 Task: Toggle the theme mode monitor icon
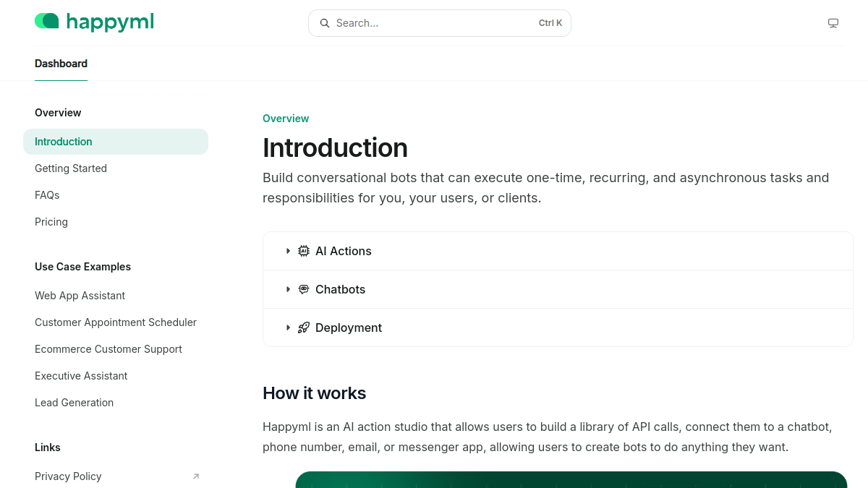pyautogui.click(x=833, y=23)
